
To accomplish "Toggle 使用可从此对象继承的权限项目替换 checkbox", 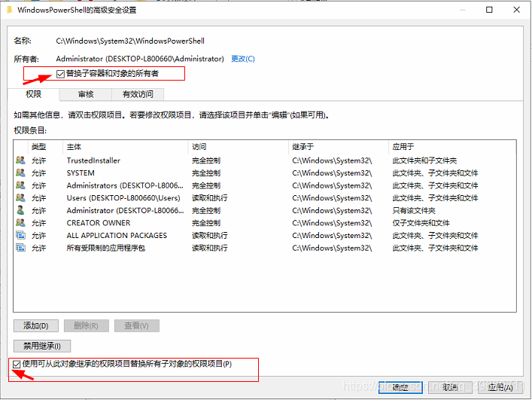I will click(17, 365).
